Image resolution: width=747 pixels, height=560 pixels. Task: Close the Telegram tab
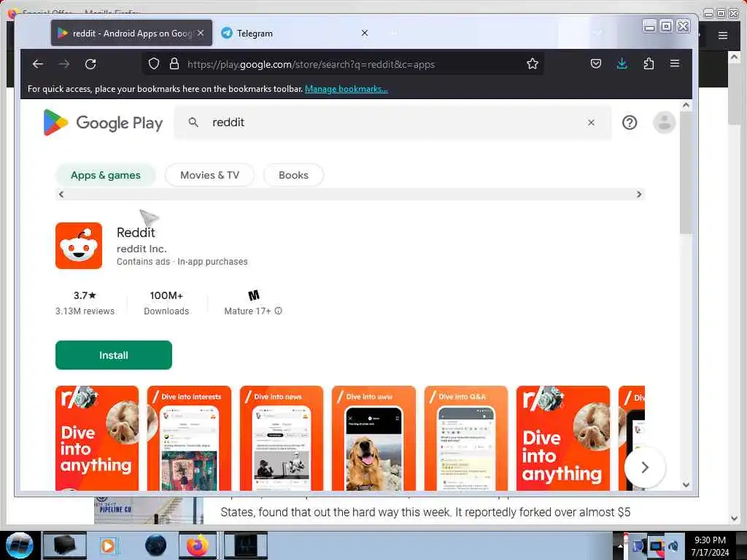[x=365, y=33]
